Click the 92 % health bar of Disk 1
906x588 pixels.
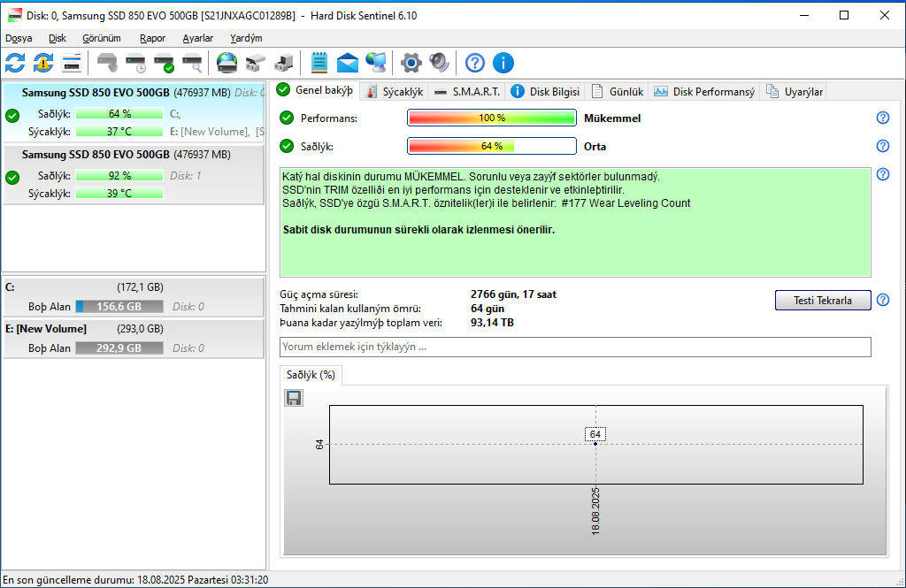point(119,176)
